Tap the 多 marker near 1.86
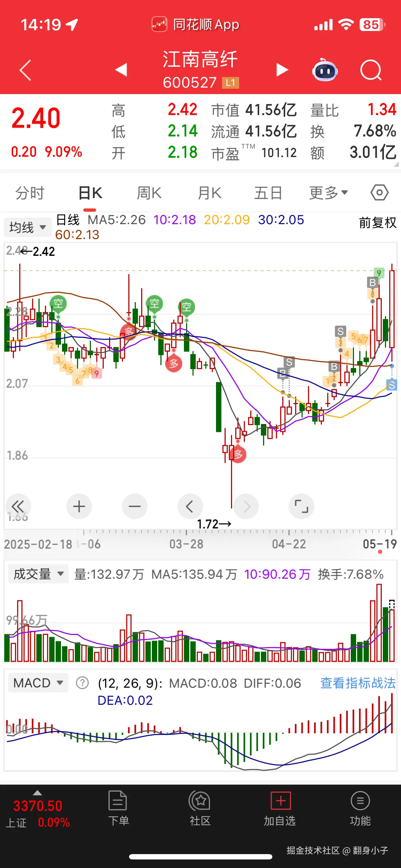 point(238,454)
